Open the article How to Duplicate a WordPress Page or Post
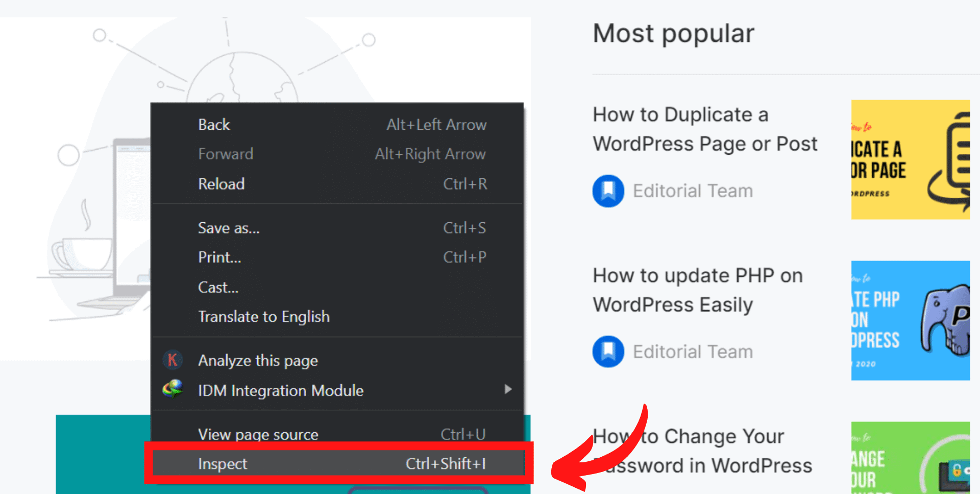This screenshot has height=494, width=980. 705,129
